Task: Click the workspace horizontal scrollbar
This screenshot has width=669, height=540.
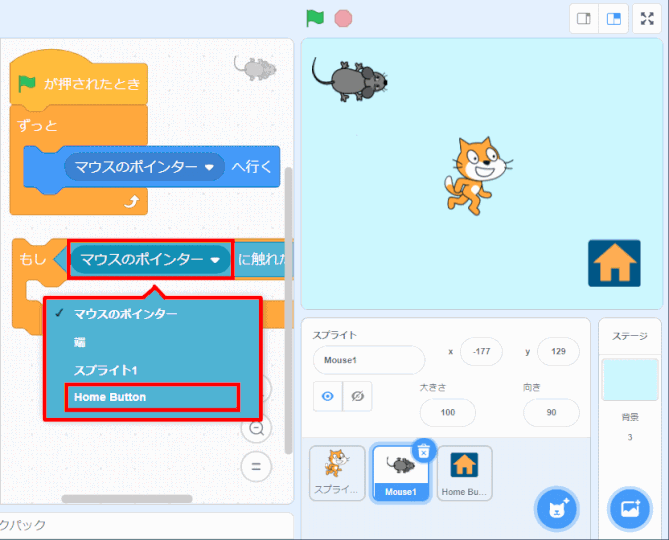Action: click(127, 499)
